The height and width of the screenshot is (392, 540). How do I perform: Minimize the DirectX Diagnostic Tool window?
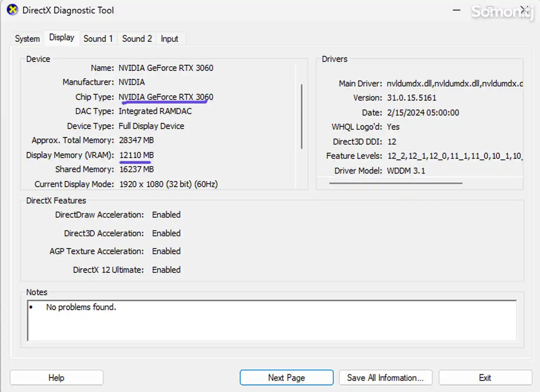click(x=457, y=10)
